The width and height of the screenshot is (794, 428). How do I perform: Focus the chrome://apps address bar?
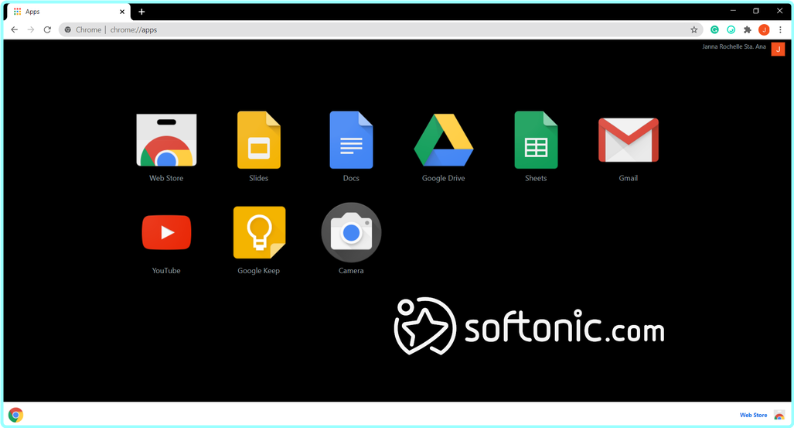381,30
